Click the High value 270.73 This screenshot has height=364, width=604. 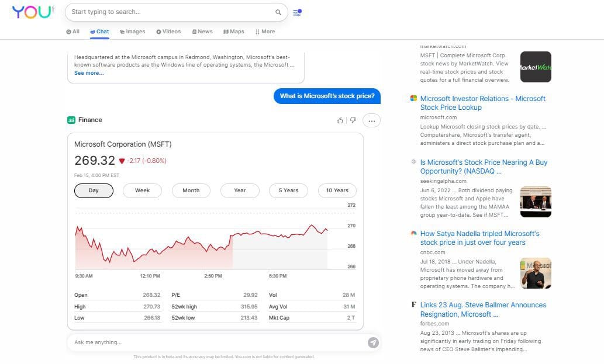(151, 307)
